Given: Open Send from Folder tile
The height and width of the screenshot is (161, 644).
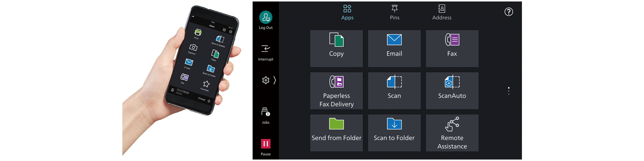Looking at the screenshot, I should tap(336, 133).
